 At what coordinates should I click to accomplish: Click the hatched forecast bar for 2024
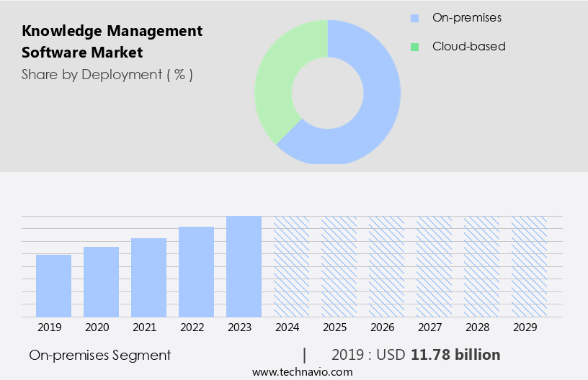291,266
